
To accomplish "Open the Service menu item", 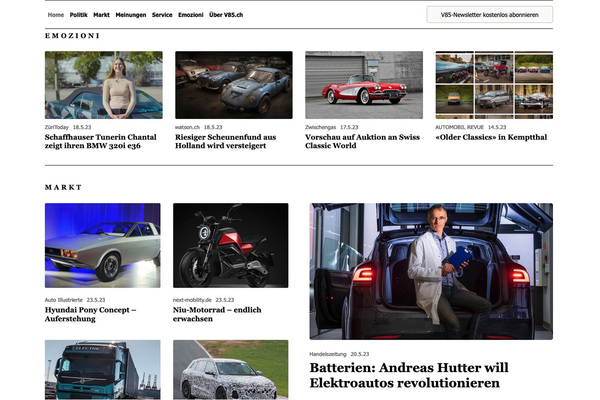I will pos(162,15).
